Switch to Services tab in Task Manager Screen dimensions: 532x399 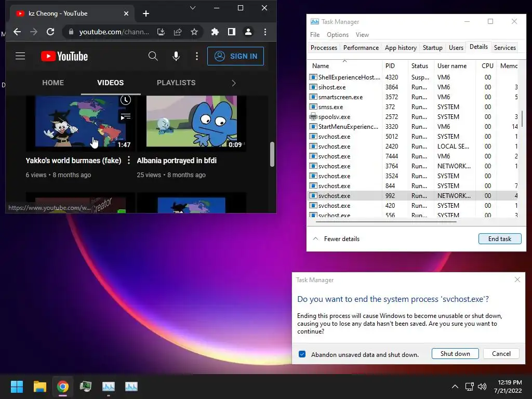click(504, 48)
